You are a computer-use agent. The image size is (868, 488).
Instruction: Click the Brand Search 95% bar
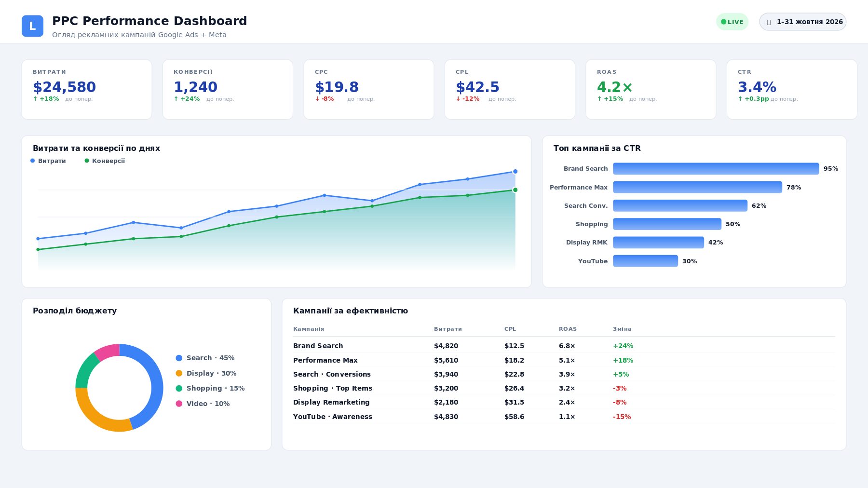(716, 169)
